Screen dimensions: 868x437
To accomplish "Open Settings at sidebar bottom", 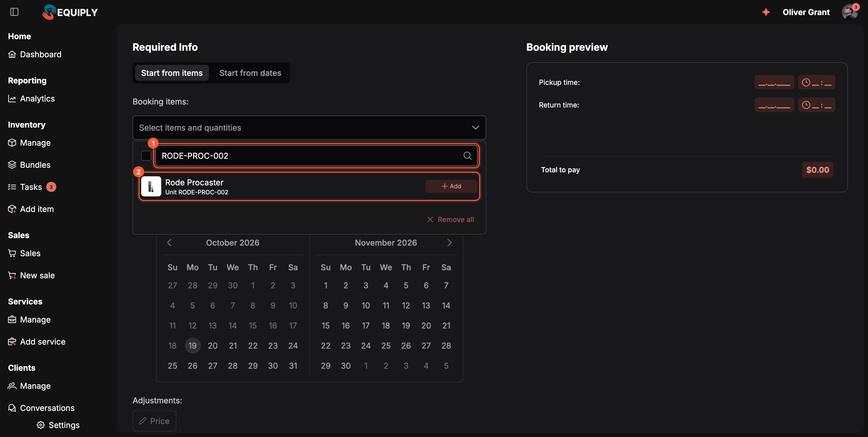I will [x=58, y=425].
